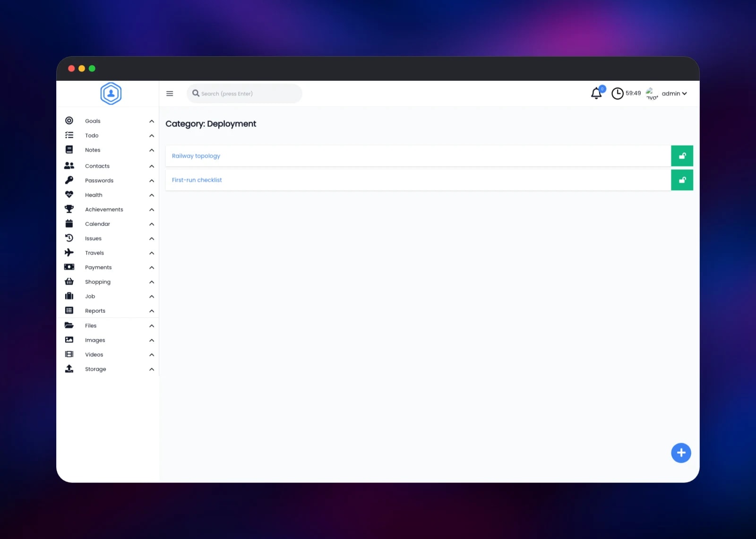Viewport: 756px width, 539px height.
Task: Expand the Health menu chevron
Action: tap(152, 195)
